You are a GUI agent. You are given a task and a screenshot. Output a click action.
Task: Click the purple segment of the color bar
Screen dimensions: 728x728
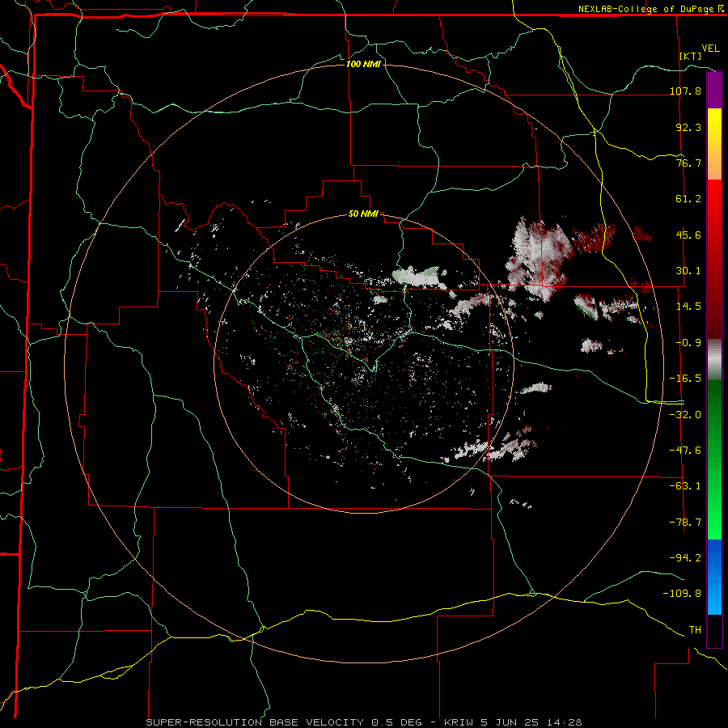click(714, 90)
